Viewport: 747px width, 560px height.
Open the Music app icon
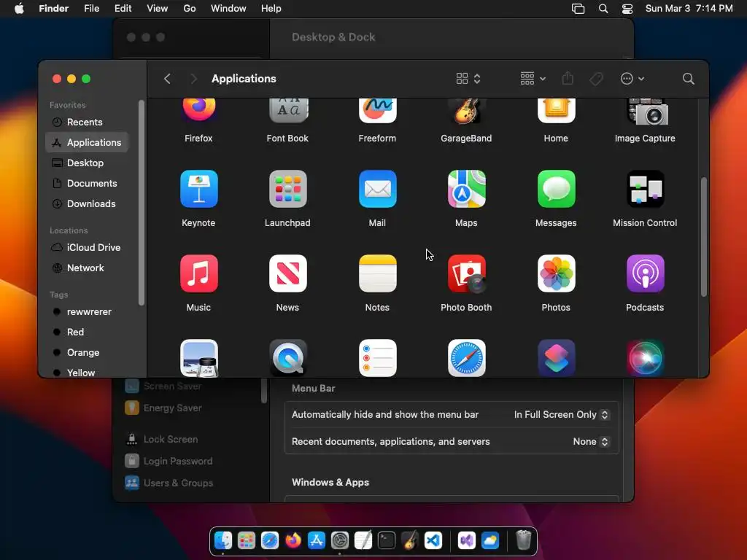pyautogui.click(x=198, y=273)
